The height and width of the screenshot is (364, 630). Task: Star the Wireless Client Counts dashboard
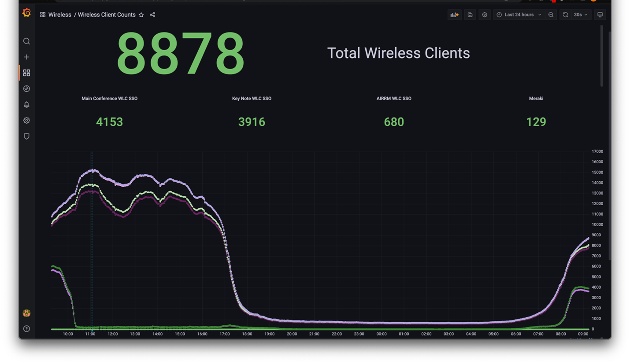tap(141, 15)
